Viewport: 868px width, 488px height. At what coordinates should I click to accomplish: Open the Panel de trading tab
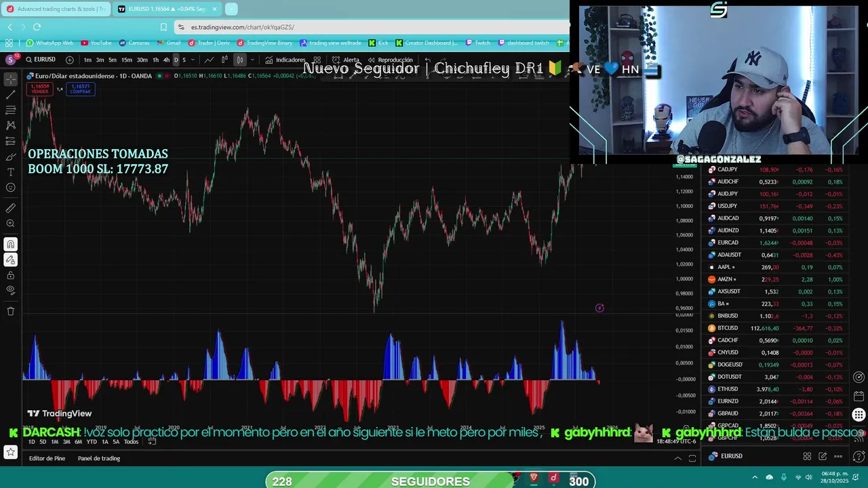point(99,458)
